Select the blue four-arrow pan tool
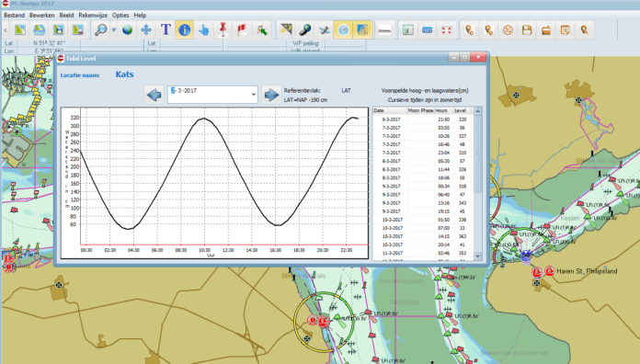 point(146,29)
